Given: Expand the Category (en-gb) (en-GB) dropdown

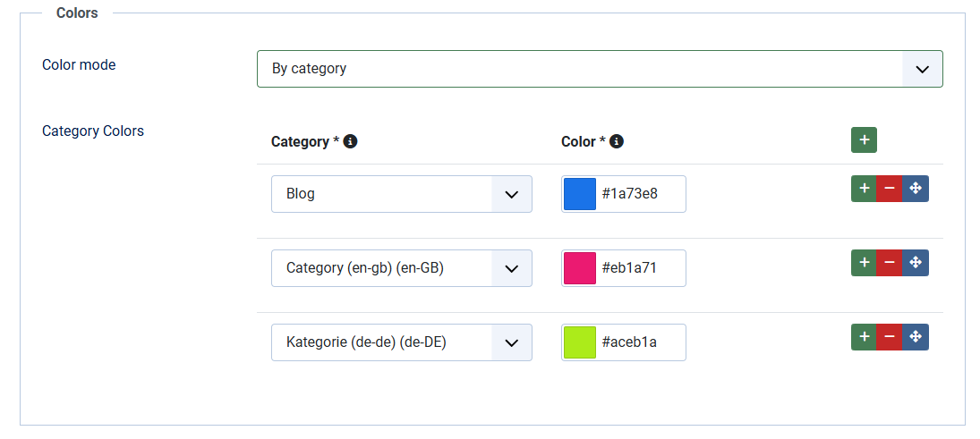Looking at the screenshot, I should pos(401,268).
